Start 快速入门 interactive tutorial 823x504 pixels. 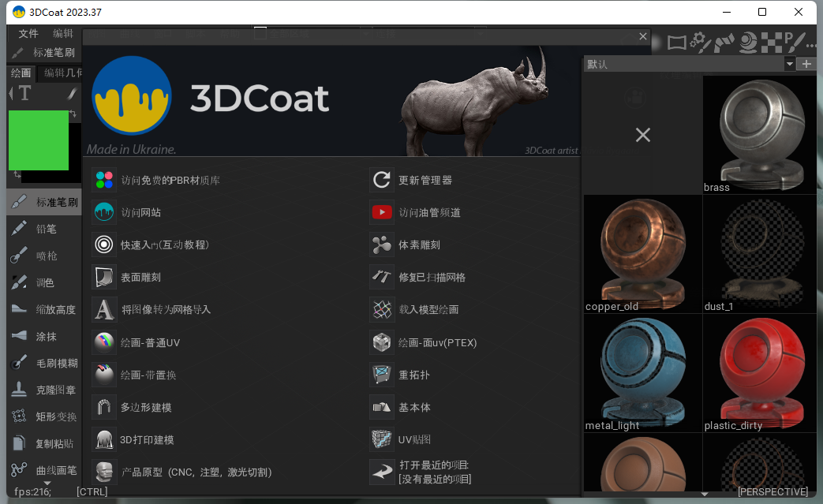(152, 245)
